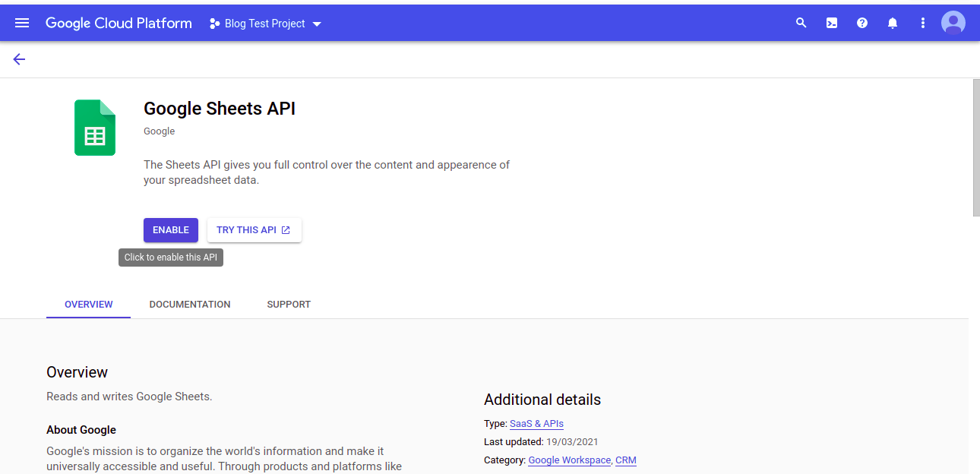980x474 pixels.
Task: Click the page vertical scrollbar thumb
Action: pos(976,147)
